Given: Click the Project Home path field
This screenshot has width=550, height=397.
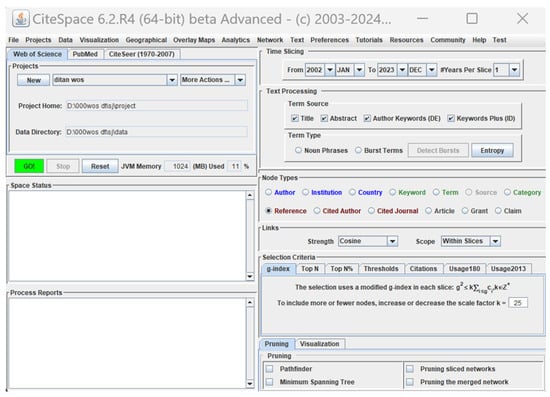Looking at the screenshot, I should point(157,106).
